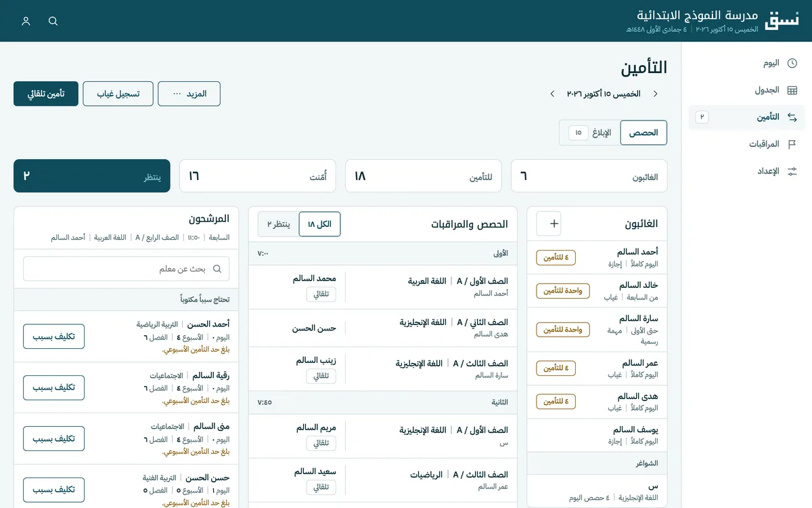Viewport: 812px width, 508px height.
Task: Click the clock icon next to اليوم
Action: [x=792, y=63]
